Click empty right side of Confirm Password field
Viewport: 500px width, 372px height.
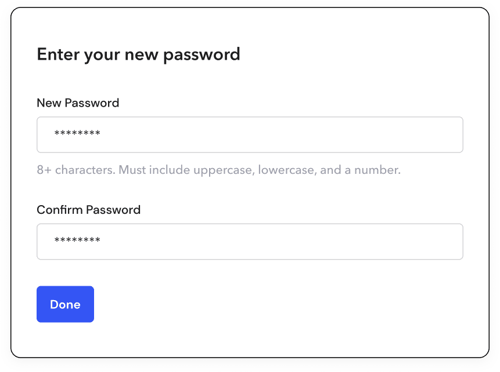coord(333,241)
